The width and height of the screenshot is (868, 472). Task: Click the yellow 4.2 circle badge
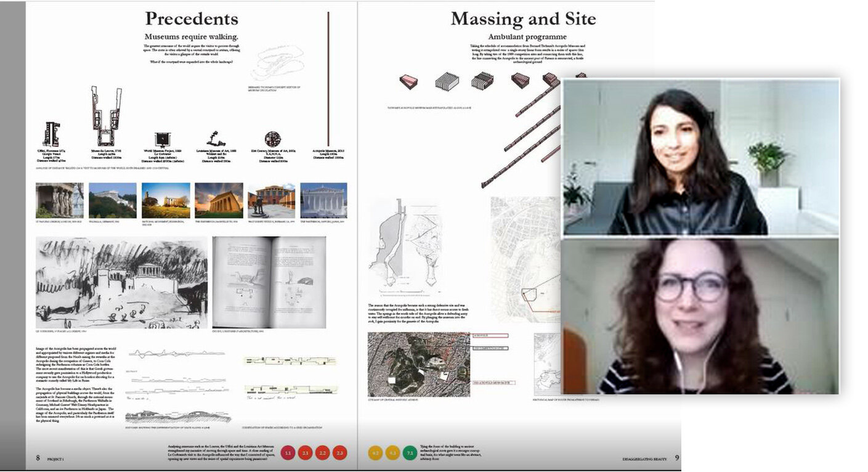point(375,453)
